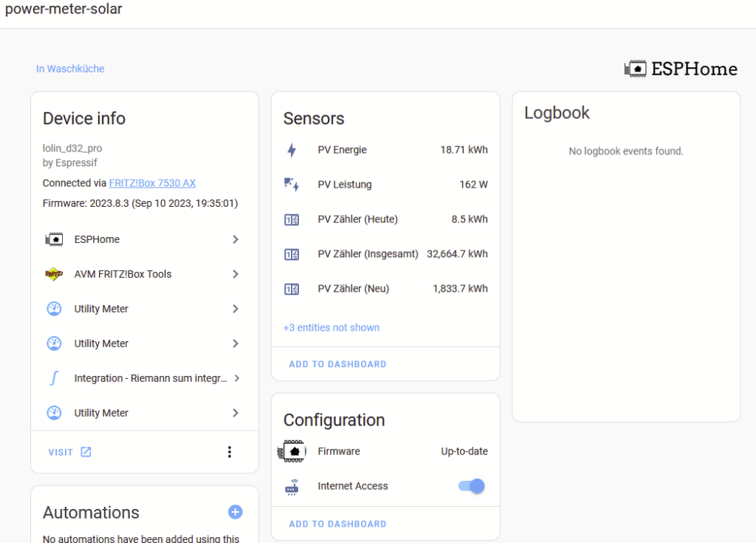Click the PV Energie lightning bolt icon
The height and width of the screenshot is (543, 756).
(x=292, y=150)
